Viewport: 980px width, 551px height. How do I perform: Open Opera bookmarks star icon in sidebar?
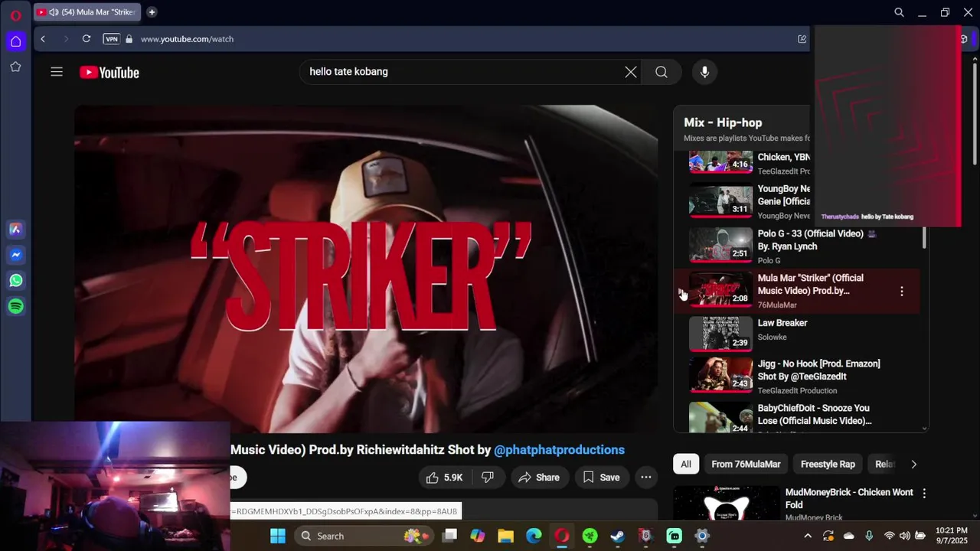[x=15, y=67]
